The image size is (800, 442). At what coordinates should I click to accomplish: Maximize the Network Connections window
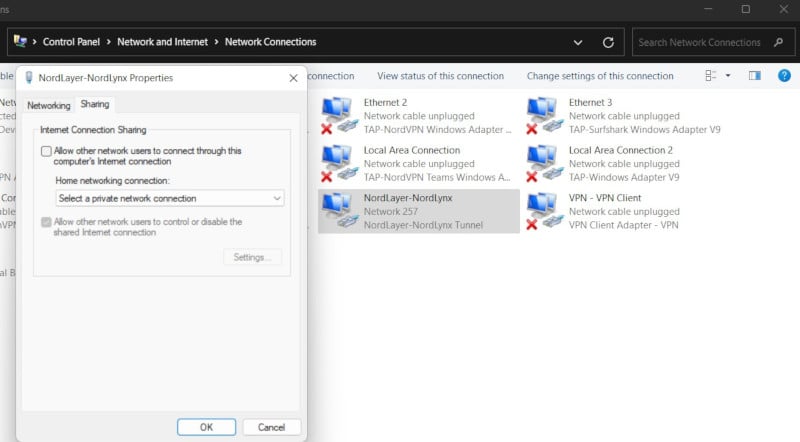pos(746,9)
